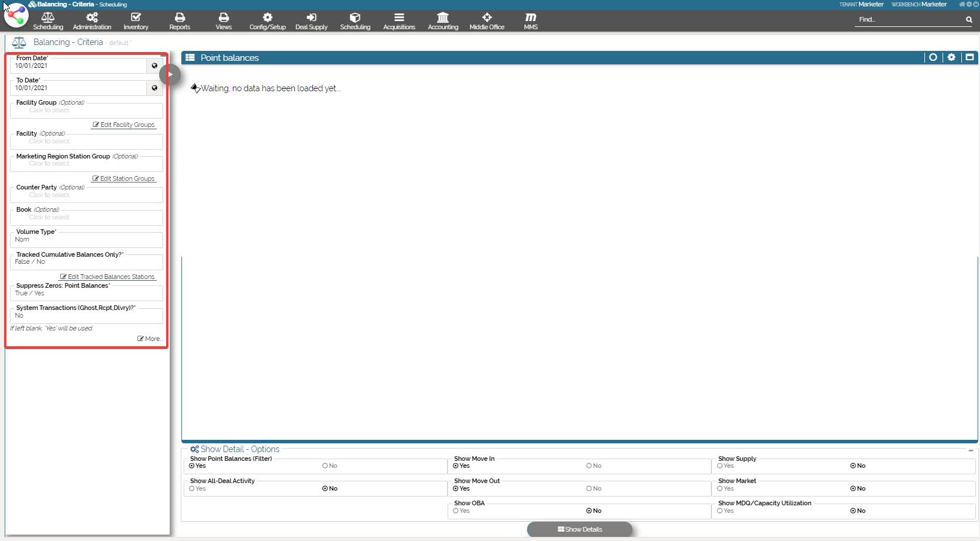The width and height of the screenshot is (980, 541).
Task: Open the Facility Group selector
Action: pyautogui.click(x=87, y=110)
